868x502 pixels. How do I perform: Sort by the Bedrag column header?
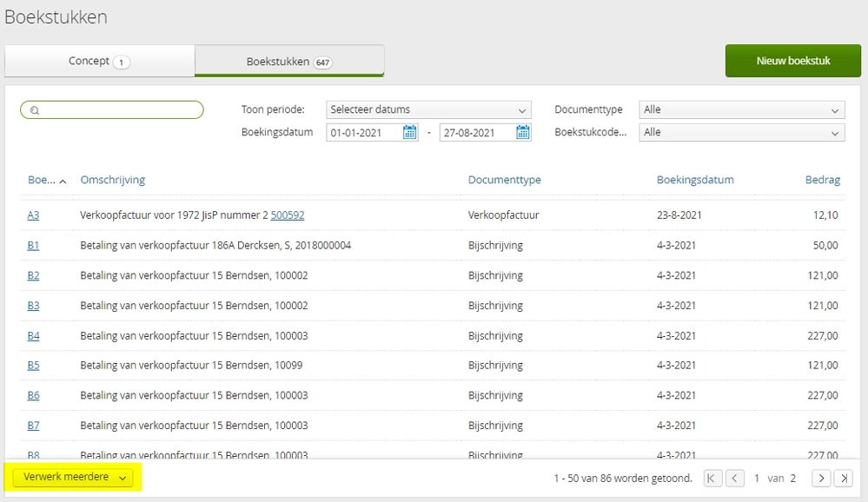[x=822, y=180]
